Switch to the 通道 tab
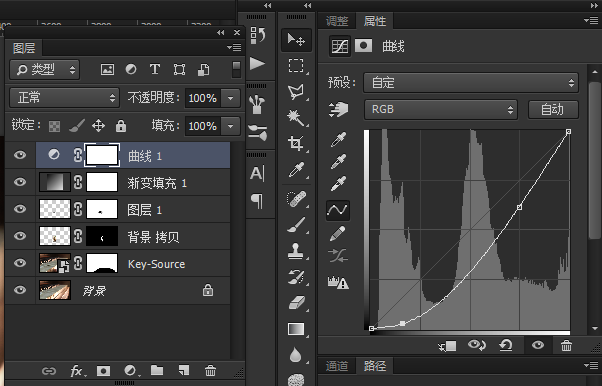 (337, 366)
